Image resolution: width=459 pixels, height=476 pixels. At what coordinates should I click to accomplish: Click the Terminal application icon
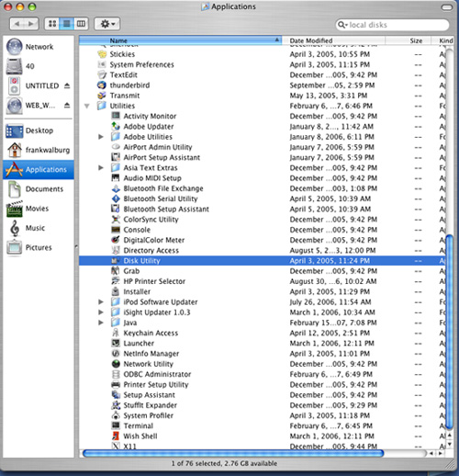[x=116, y=425]
